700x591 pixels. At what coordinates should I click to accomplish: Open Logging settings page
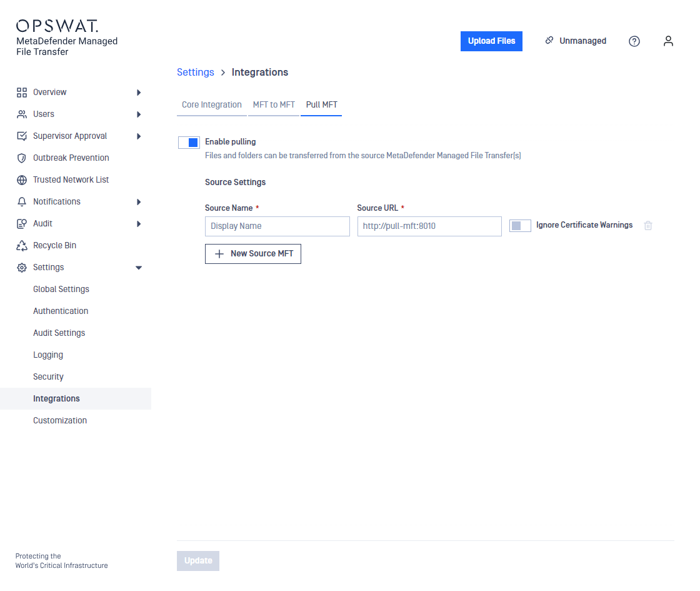coord(48,355)
